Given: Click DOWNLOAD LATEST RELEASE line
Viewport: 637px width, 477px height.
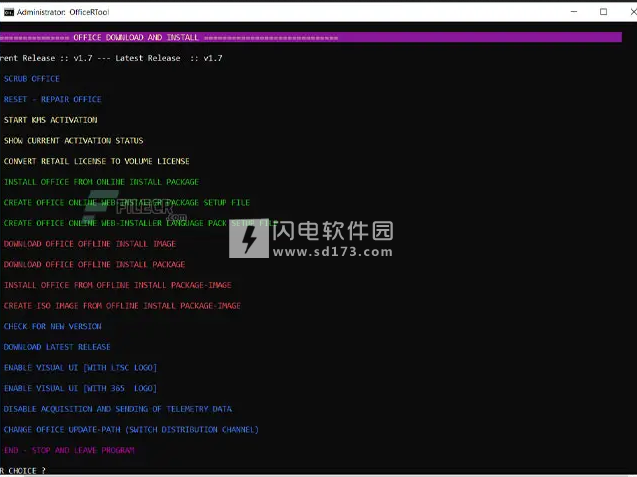Looking at the screenshot, I should click(57, 347).
